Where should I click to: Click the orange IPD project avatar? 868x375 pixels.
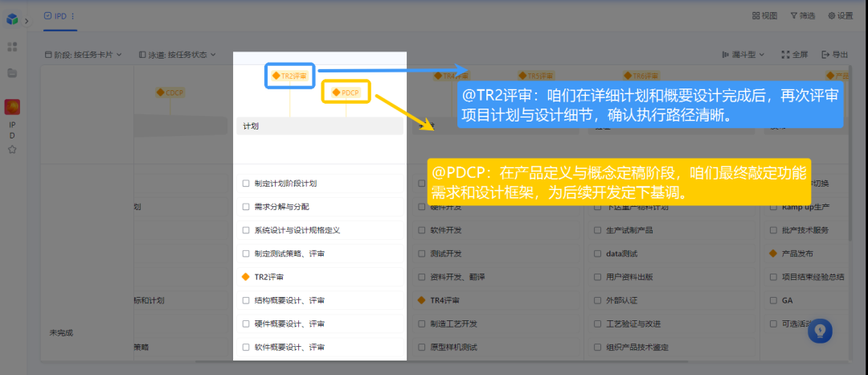pos(12,107)
